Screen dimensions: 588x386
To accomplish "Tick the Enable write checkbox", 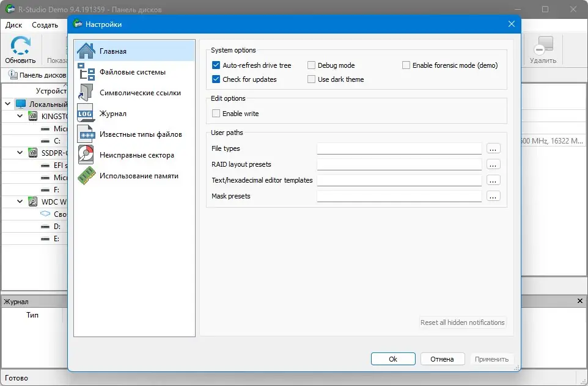I will point(216,114).
